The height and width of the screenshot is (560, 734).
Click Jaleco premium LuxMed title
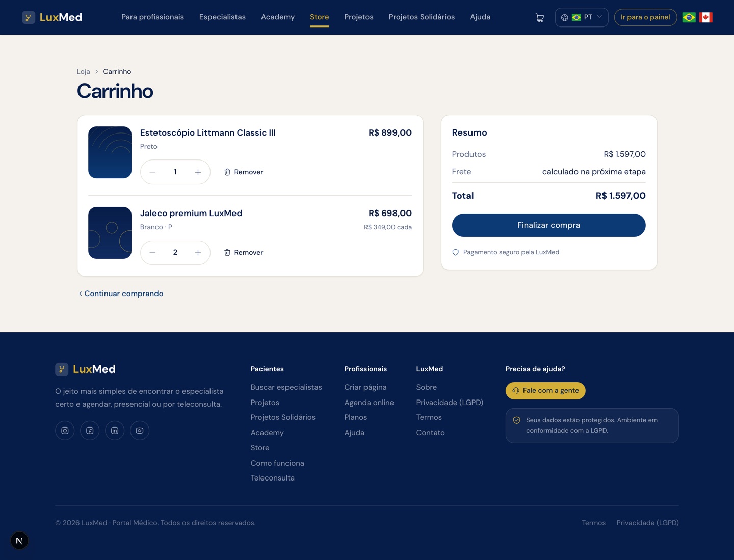[191, 214]
